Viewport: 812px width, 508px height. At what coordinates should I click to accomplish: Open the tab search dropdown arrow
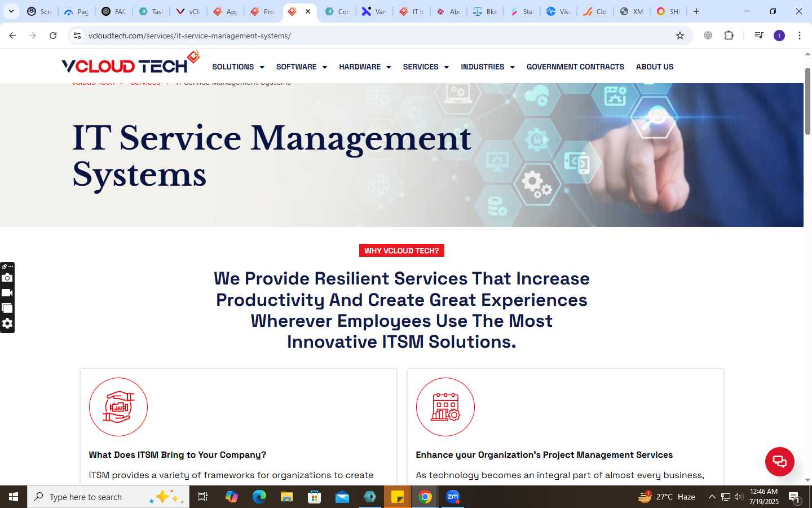11,11
